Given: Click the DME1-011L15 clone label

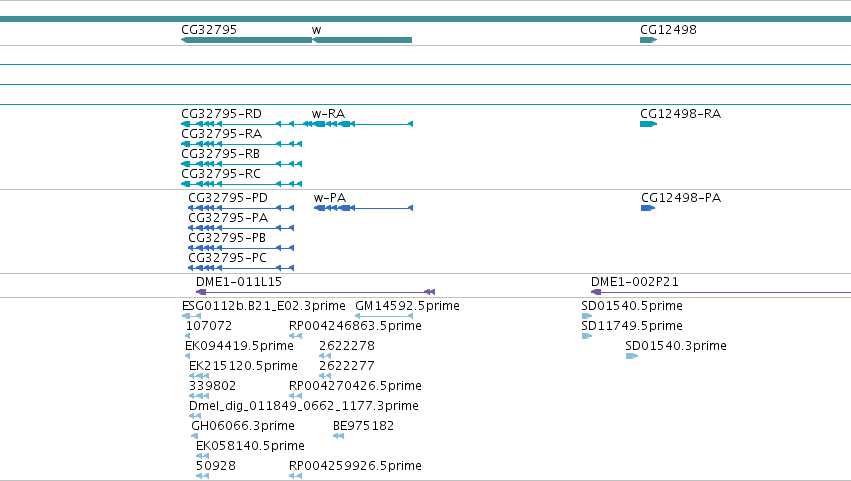Looking at the screenshot, I should 239,282.
